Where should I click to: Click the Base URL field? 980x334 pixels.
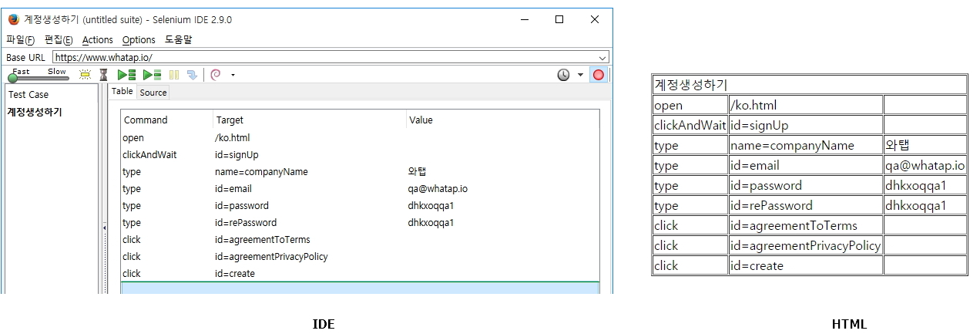tap(331, 57)
